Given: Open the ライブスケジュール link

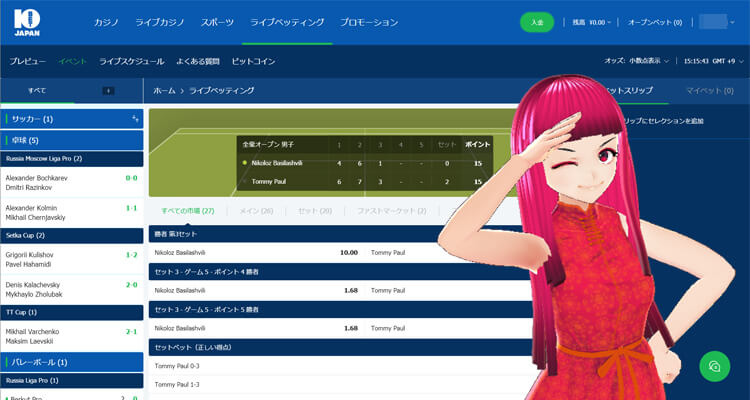Looking at the screenshot, I should [132, 61].
